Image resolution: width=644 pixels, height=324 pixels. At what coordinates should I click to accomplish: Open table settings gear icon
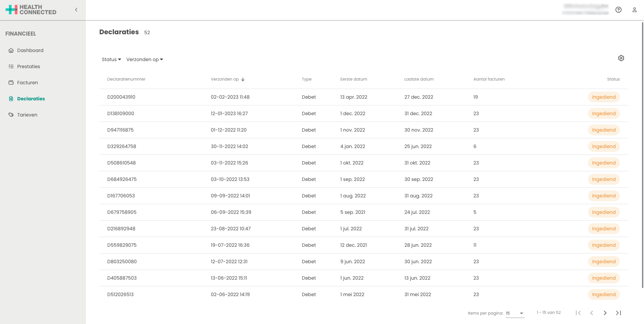(621, 58)
